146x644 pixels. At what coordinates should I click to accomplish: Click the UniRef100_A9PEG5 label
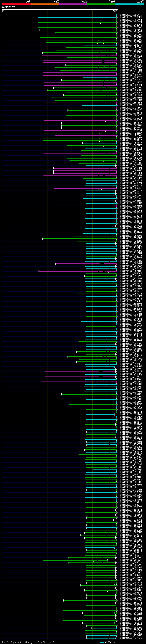[131, 30]
